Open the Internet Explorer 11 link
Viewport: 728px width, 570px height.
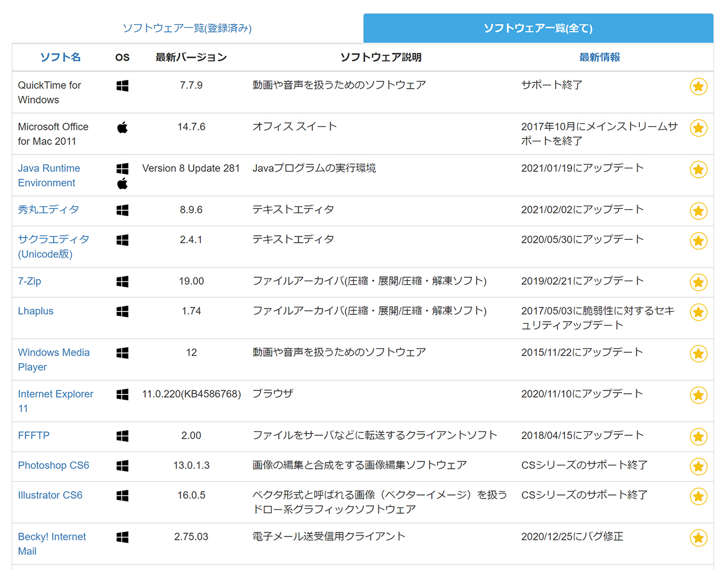click(55, 401)
